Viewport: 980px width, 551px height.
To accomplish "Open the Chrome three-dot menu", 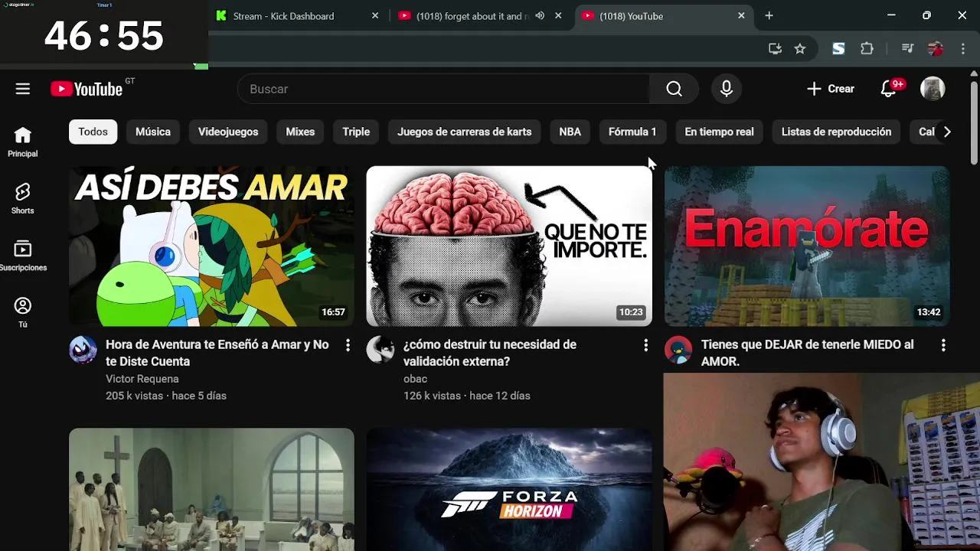I will tap(963, 49).
